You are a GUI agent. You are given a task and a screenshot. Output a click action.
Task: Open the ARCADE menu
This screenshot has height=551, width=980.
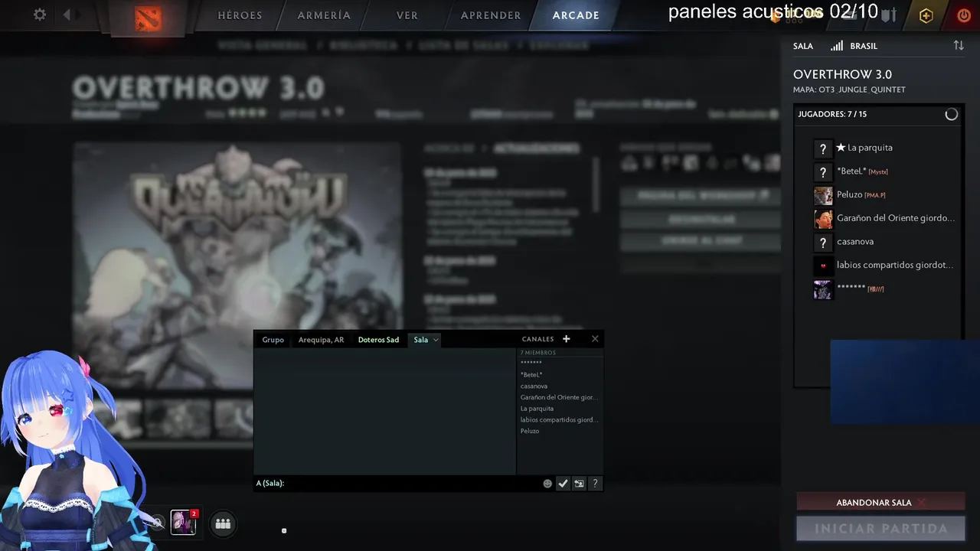(576, 15)
